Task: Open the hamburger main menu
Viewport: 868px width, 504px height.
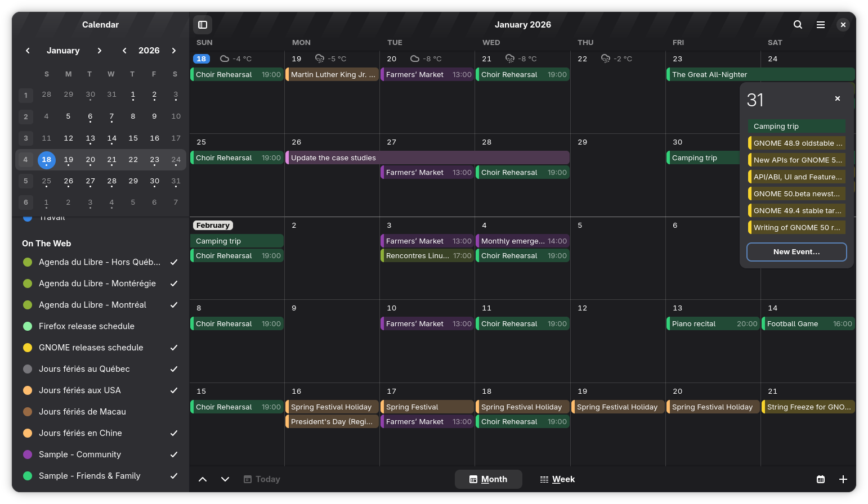Action: (821, 25)
